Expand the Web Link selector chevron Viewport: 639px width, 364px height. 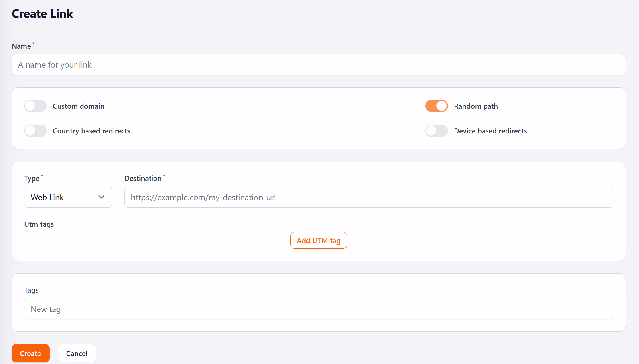[x=101, y=197]
